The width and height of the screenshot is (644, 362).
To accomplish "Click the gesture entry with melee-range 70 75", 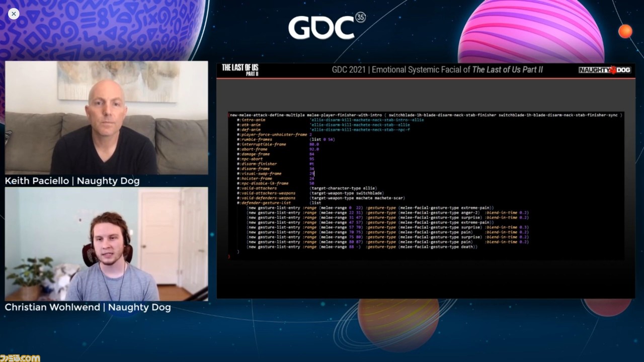I will pyautogui.click(x=388, y=232).
